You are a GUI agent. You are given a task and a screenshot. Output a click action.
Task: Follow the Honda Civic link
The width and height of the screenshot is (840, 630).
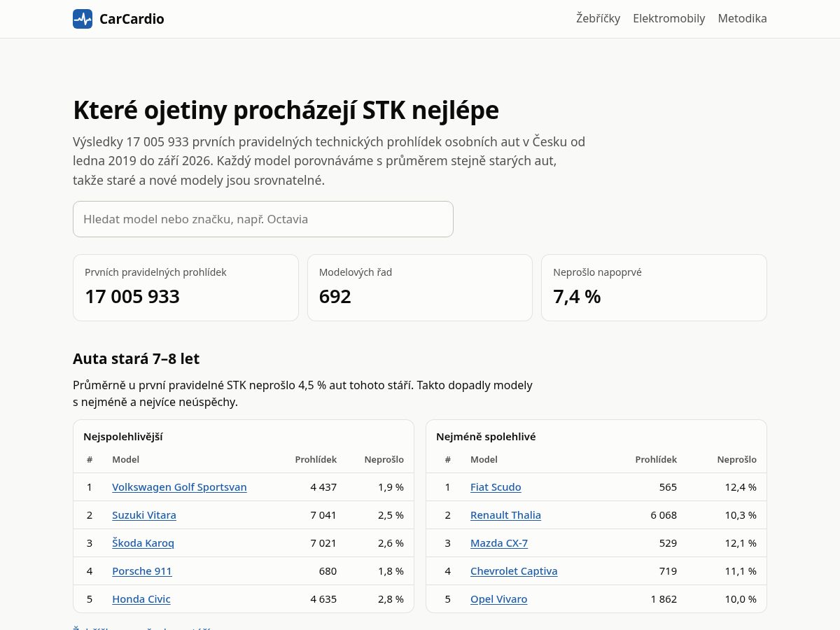click(x=141, y=599)
